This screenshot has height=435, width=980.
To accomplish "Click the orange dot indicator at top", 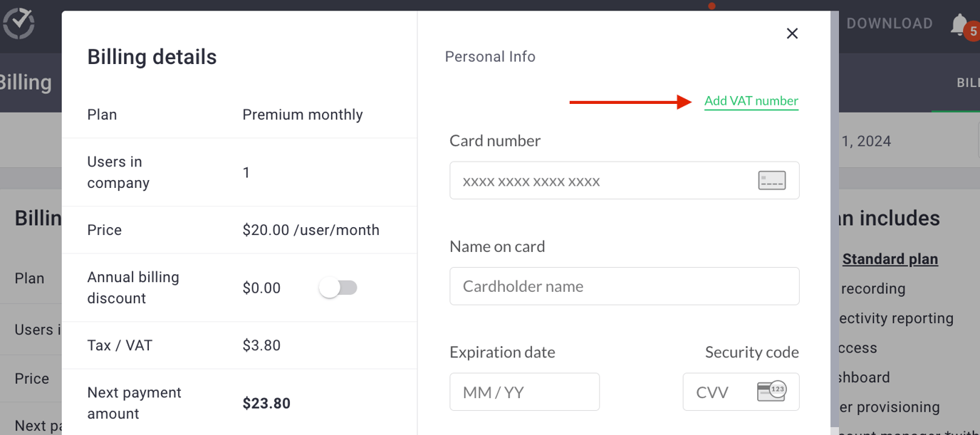I will click(711, 6).
